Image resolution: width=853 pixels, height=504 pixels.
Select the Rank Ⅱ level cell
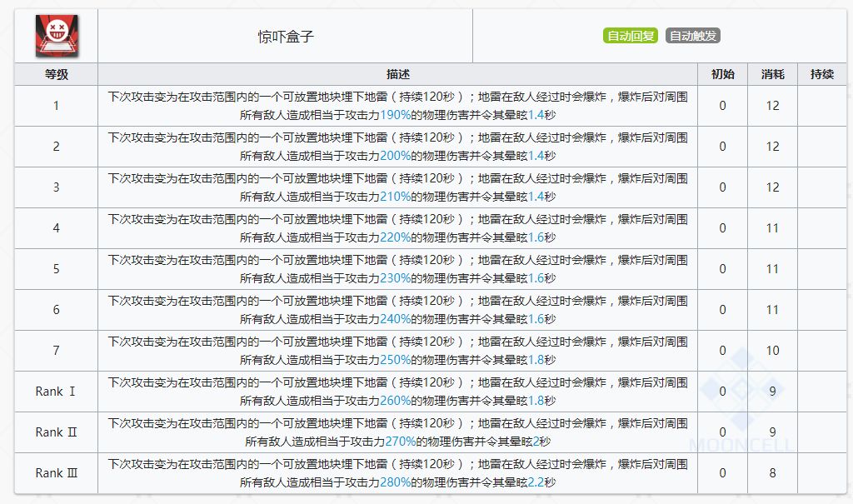coord(56,432)
